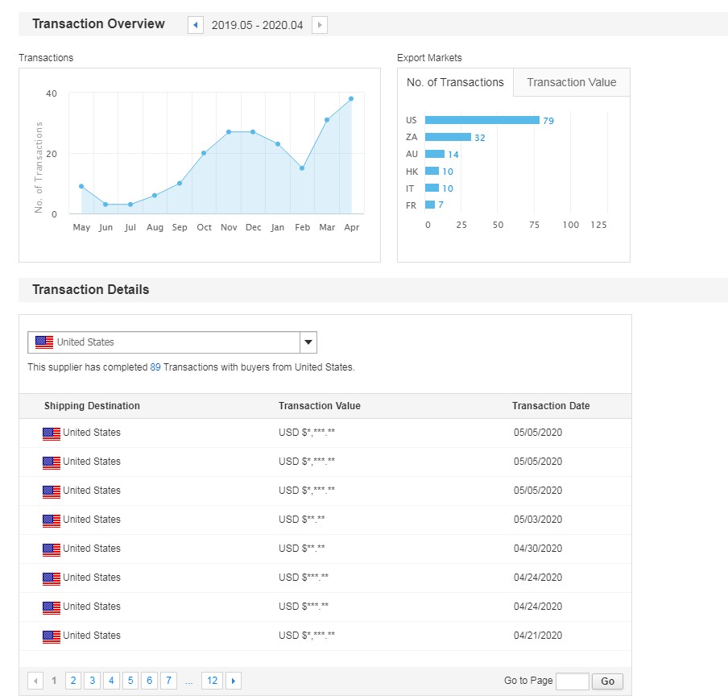
Task: Jump to page 12
Action: point(212,681)
